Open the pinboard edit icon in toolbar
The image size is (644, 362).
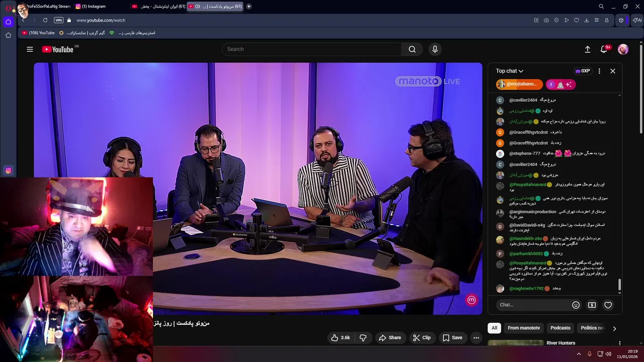click(x=536, y=20)
